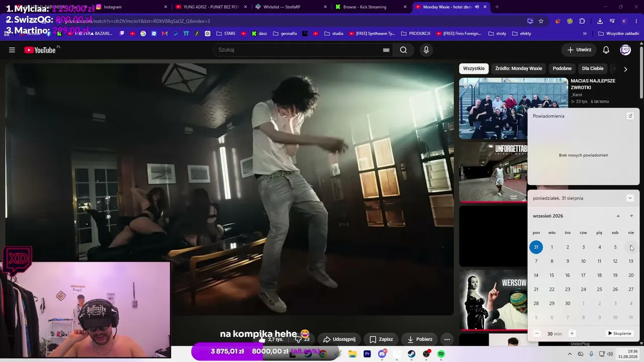This screenshot has width=644, height=362.
Task: Open the YouTube guide hamburger menu
Action: (12, 50)
